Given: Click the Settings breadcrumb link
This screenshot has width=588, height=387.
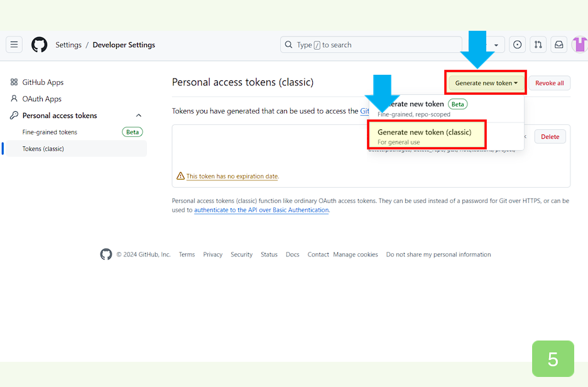Looking at the screenshot, I should [x=68, y=45].
